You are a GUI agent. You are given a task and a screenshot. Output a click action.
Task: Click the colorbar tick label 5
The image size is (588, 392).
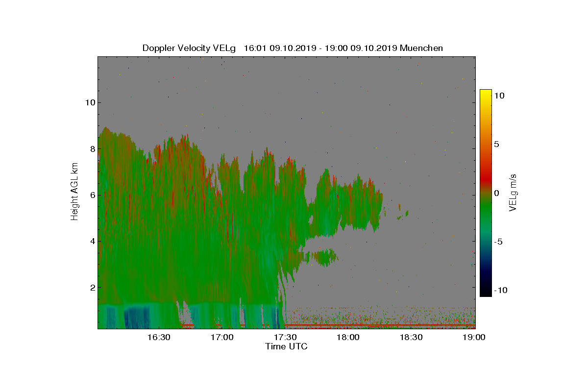(x=496, y=145)
